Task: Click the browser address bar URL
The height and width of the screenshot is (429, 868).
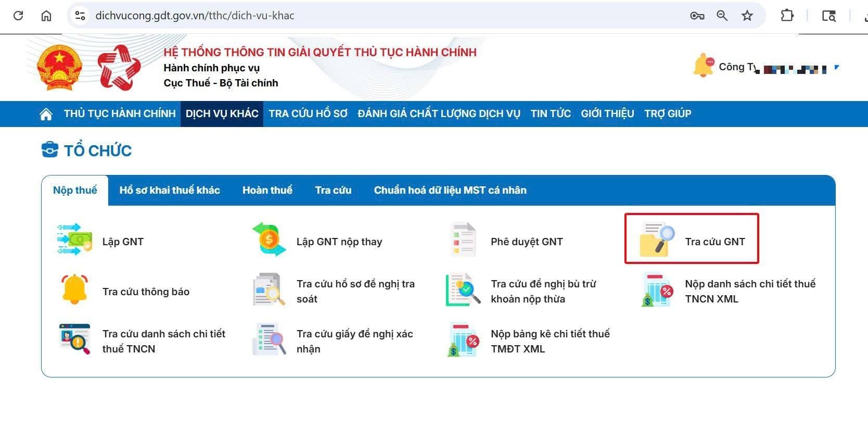Action: (x=195, y=16)
